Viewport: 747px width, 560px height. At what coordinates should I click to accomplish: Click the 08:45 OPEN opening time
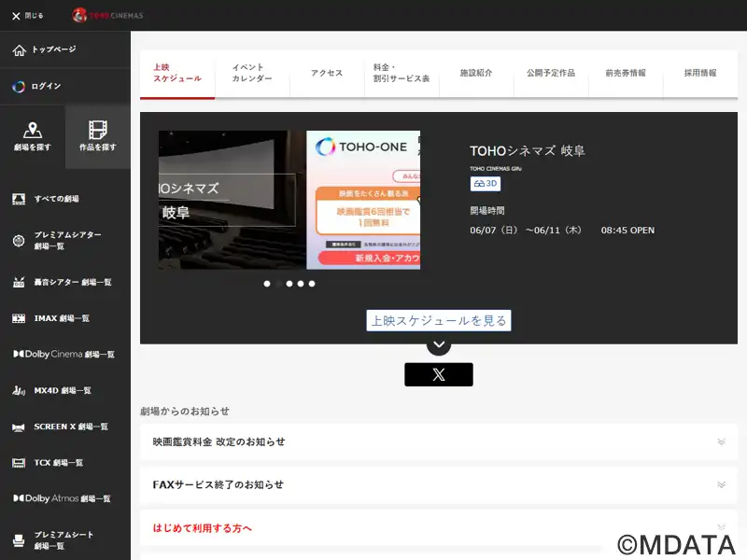point(627,231)
